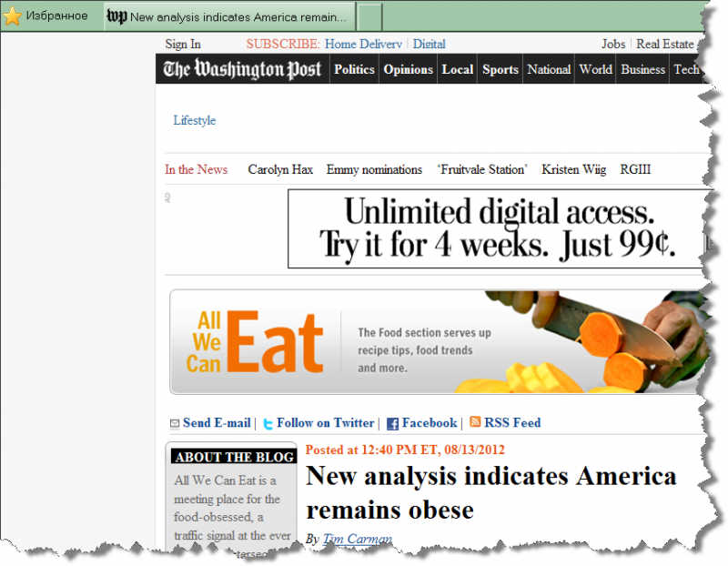The image size is (728, 566).
Task: Click the Unlimited digital access ad banner
Action: click(497, 228)
